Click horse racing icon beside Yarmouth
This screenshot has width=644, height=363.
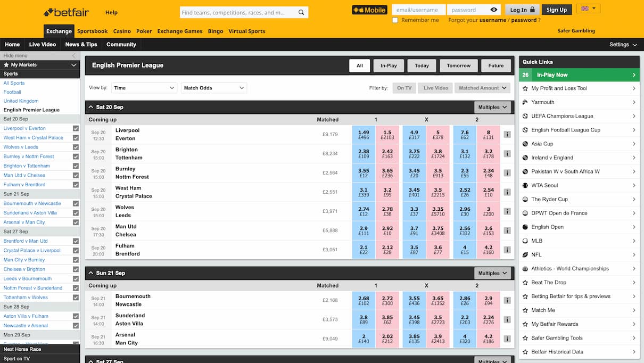pos(525,102)
